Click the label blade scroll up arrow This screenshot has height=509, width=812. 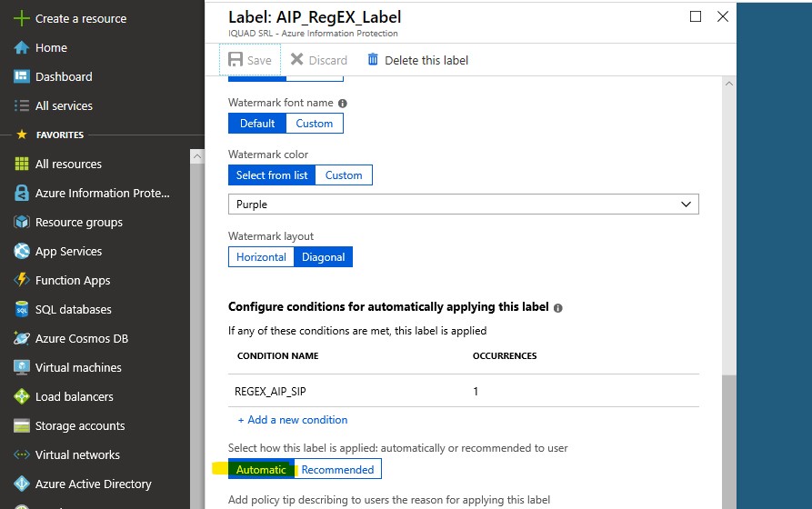point(728,84)
